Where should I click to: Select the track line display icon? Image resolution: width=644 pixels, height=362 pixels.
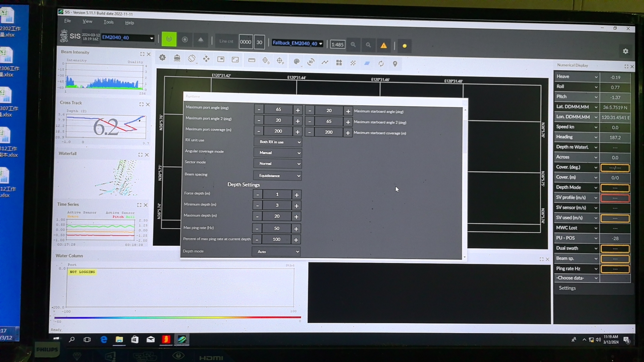tap(325, 62)
